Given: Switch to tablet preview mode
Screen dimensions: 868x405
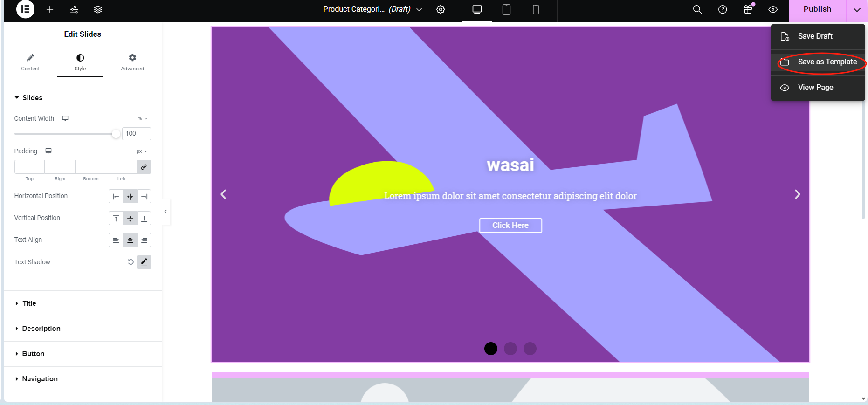Looking at the screenshot, I should click(x=506, y=9).
